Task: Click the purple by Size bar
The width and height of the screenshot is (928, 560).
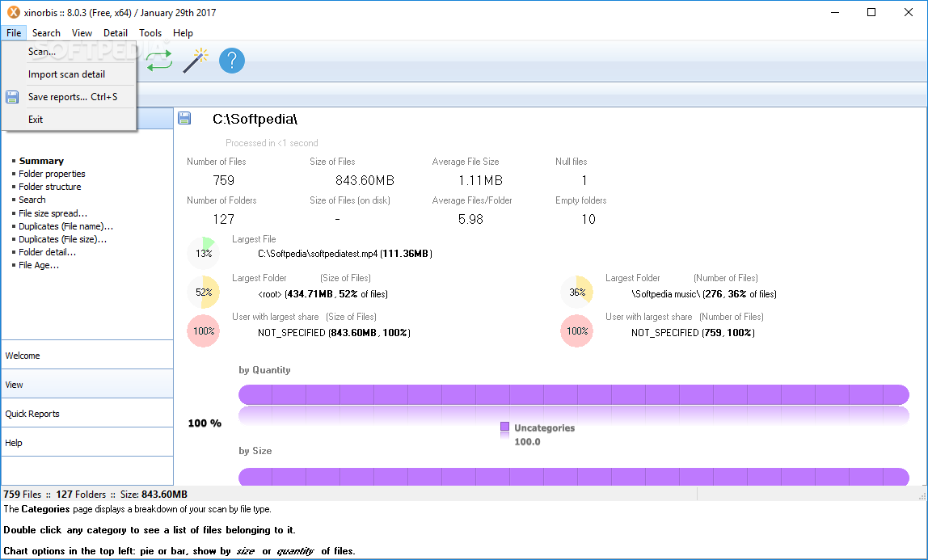Action: 573,477
